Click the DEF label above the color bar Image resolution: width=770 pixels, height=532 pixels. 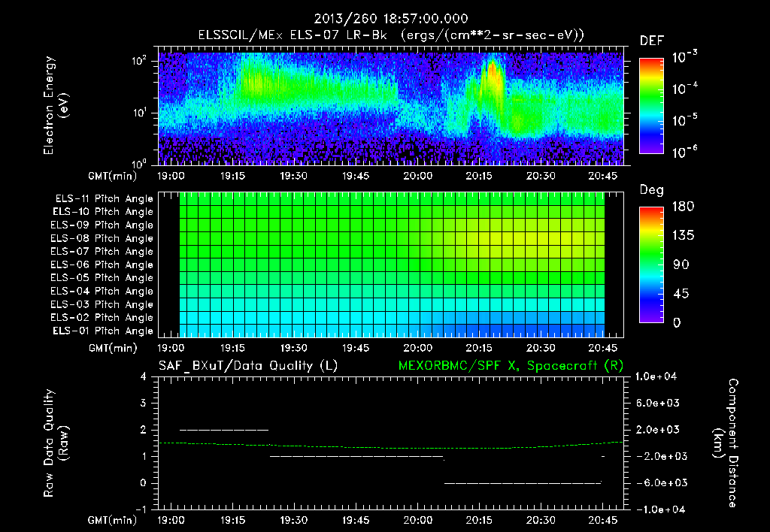point(651,41)
